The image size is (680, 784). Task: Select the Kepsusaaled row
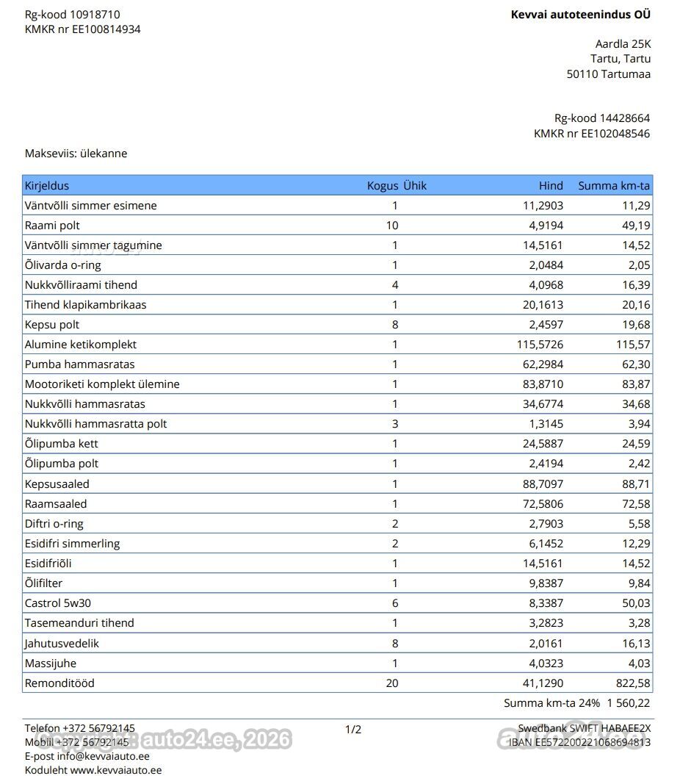pos(338,484)
